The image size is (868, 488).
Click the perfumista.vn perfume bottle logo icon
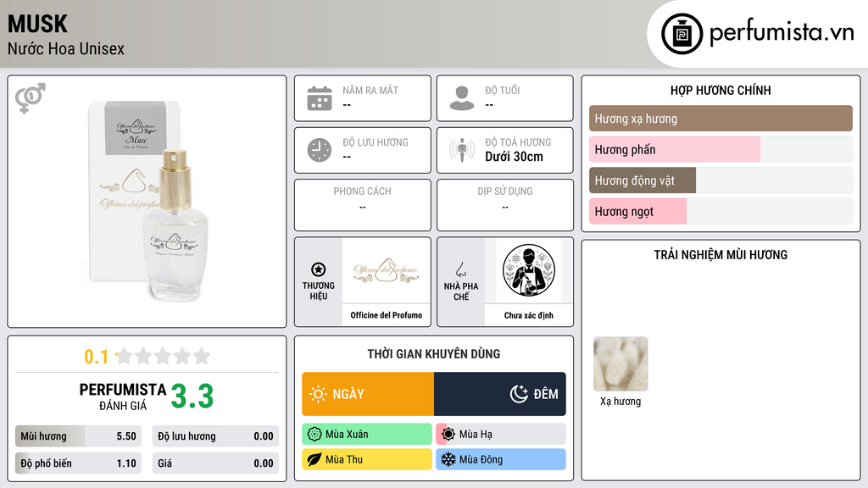tap(682, 34)
